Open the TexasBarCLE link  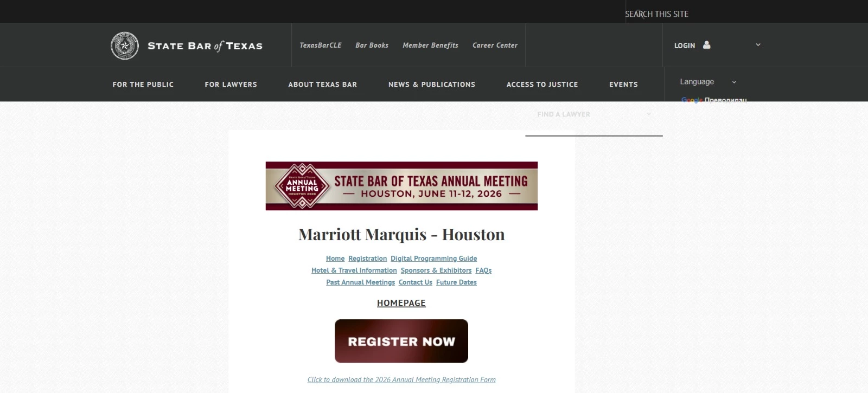(321, 46)
